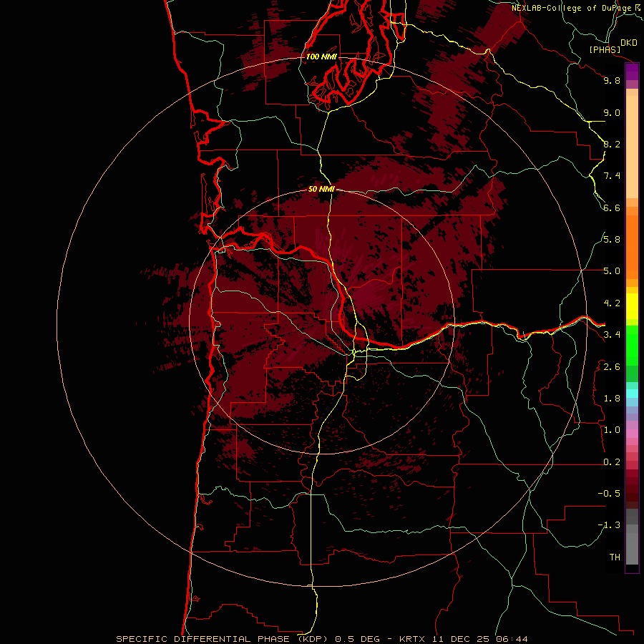This screenshot has height=644, width=644.
Task: Click the orange color bar segment
Action: [632, 248]
